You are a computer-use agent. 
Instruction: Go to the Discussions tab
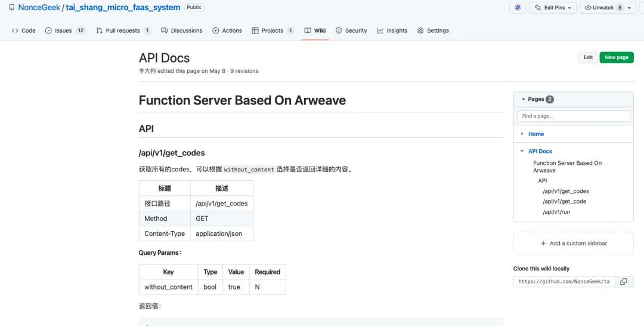(x=181, y=30)
